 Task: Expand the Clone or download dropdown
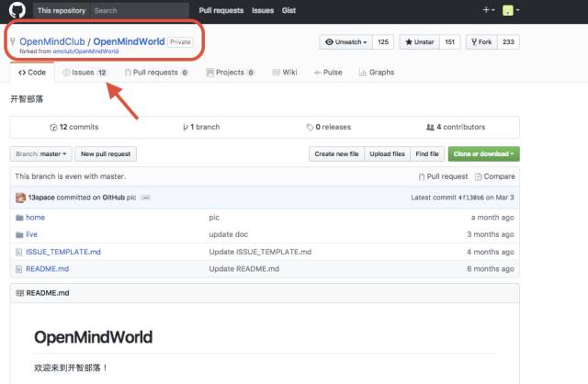tap(484, 154)
